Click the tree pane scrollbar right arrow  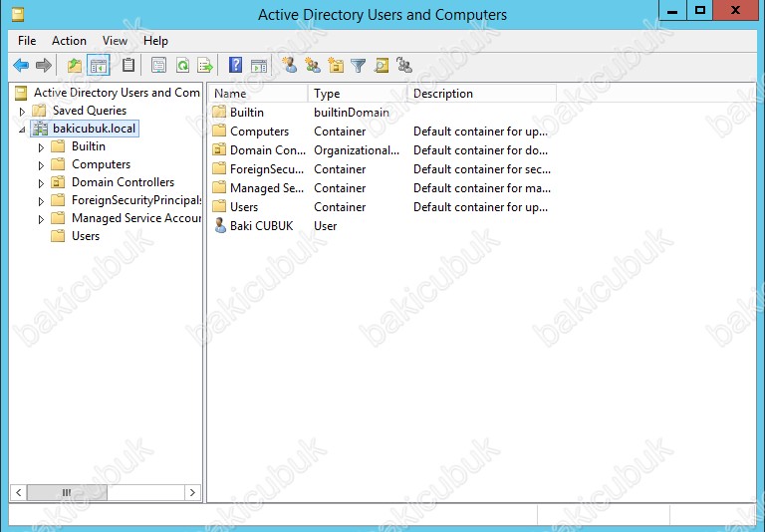tap(192, 492)
